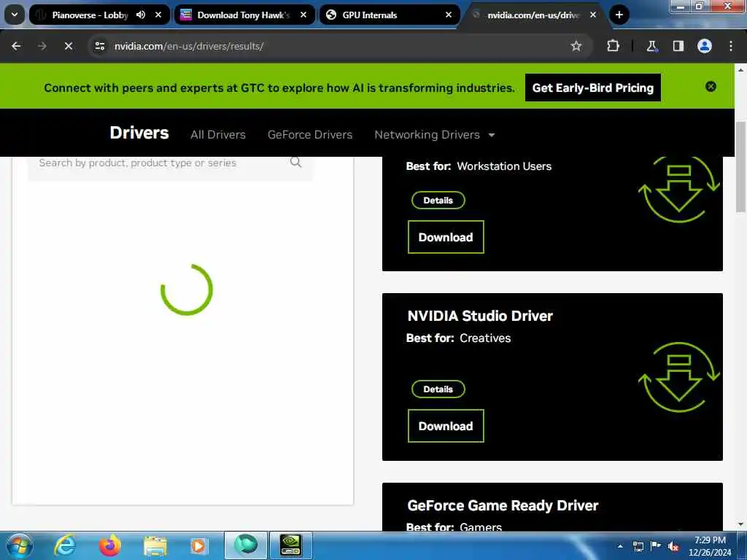The width and height of the screenshot is (747, 560).
Task: Launch Firefox from the taskbar
Action: coord(110,545)
